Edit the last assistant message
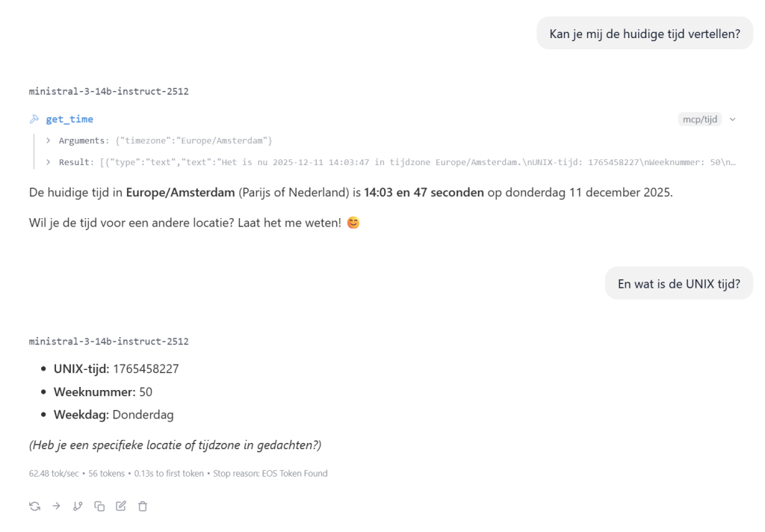 [x=121, y=507]
